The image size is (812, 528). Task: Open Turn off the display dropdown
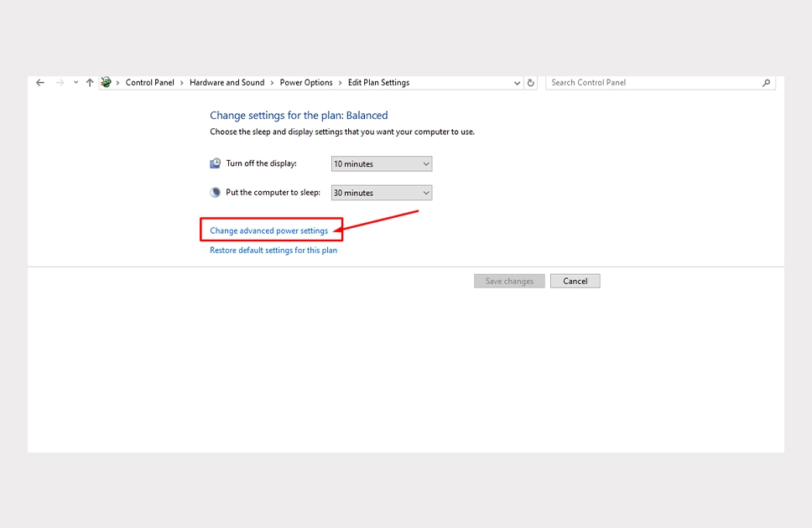[x=382, y=163]
